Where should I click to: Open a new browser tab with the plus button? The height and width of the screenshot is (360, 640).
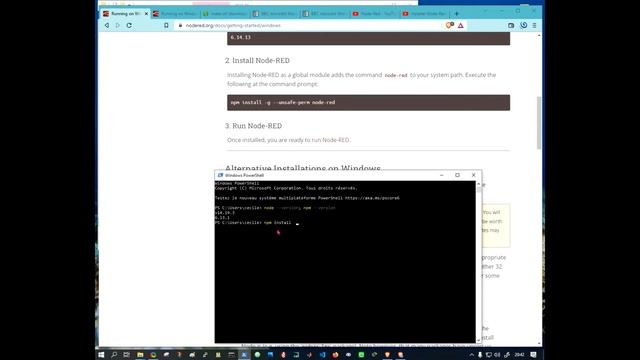pyautogui.click(x=457, y=13)
